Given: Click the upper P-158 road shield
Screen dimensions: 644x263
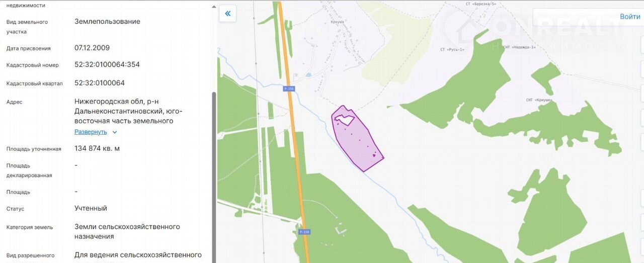Looking at the screenshot, I should (x=289, y=89).
